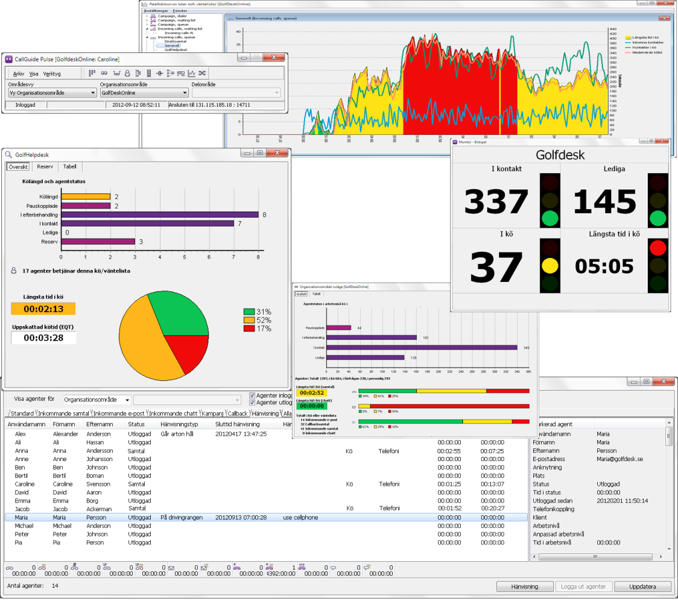Click the first vertical bars icon in Pulse toolbar
Image resolution: width=678 pixels, height=616 pixels.
click(x=92, y=74)
